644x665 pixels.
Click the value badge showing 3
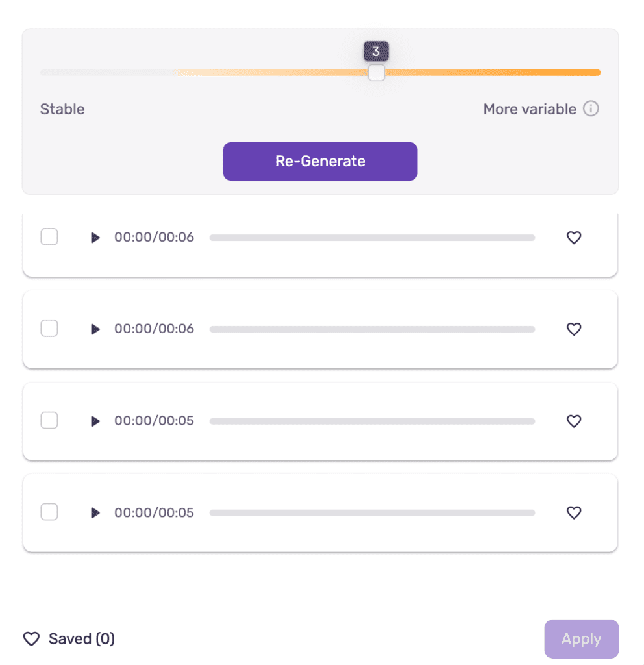click(376, 51)
